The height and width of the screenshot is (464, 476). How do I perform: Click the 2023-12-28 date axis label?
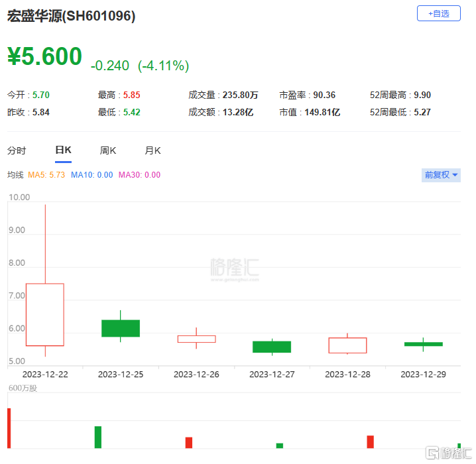[347, 375]
